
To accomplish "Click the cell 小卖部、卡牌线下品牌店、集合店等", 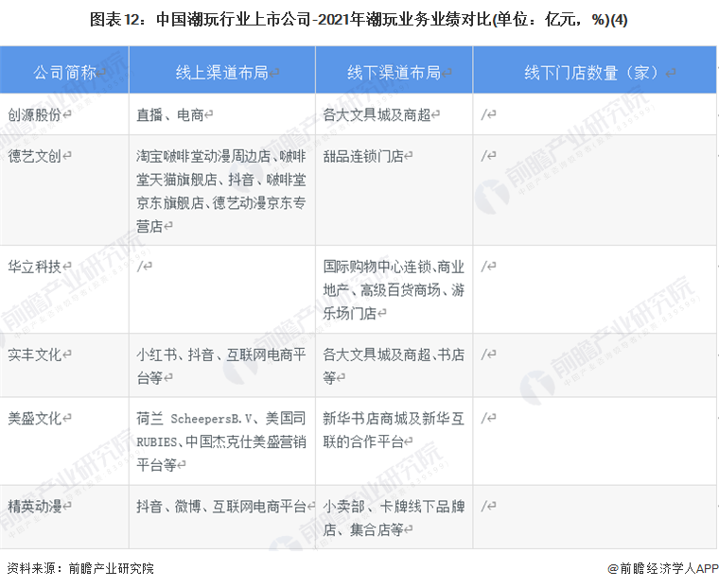I will click(x=394, y=518).
